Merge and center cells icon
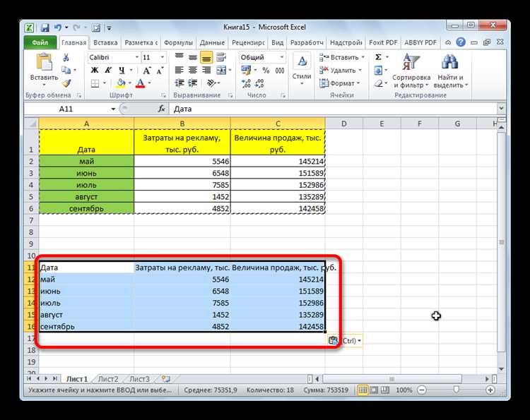This screenshot has width=530, height=420. tap(221, 70)
